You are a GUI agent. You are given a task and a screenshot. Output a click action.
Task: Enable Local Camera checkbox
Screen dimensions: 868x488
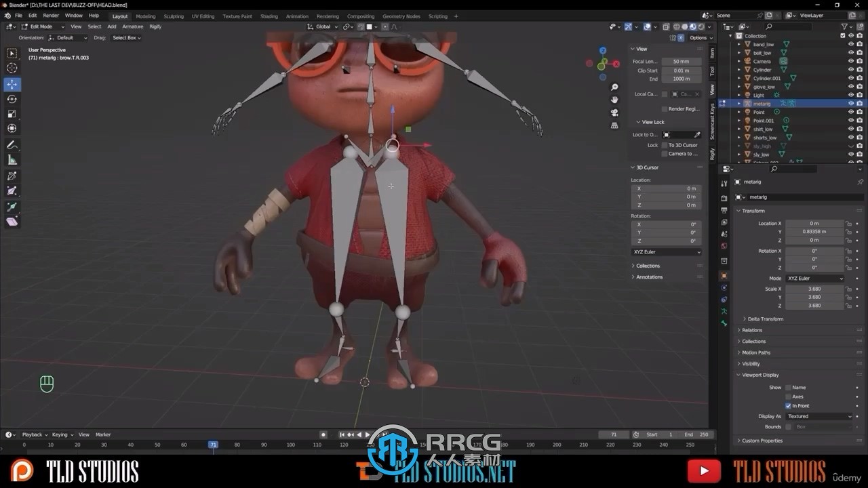point(665,94)
